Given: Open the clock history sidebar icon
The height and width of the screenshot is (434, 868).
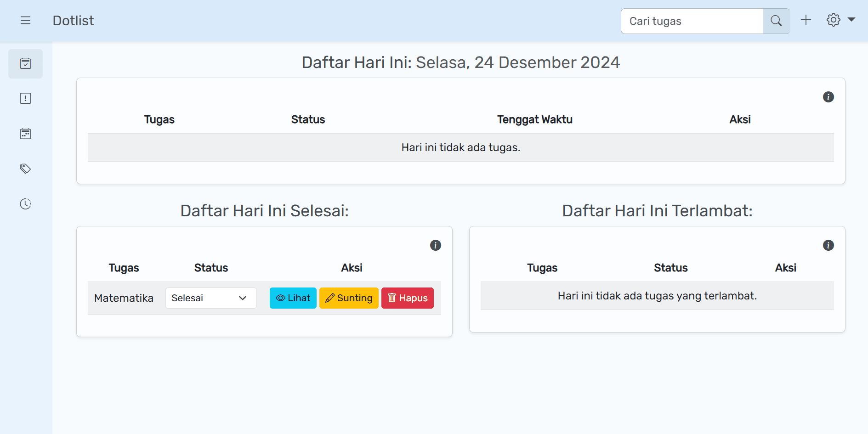Looking at the screenshot, I should (x=25, y=204).
